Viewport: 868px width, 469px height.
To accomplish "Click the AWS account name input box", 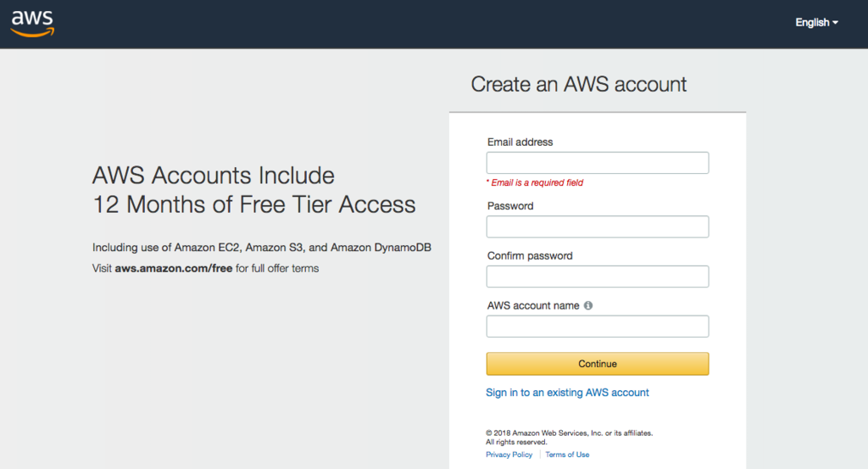I will pyautogui.click(x=597, y=327).
